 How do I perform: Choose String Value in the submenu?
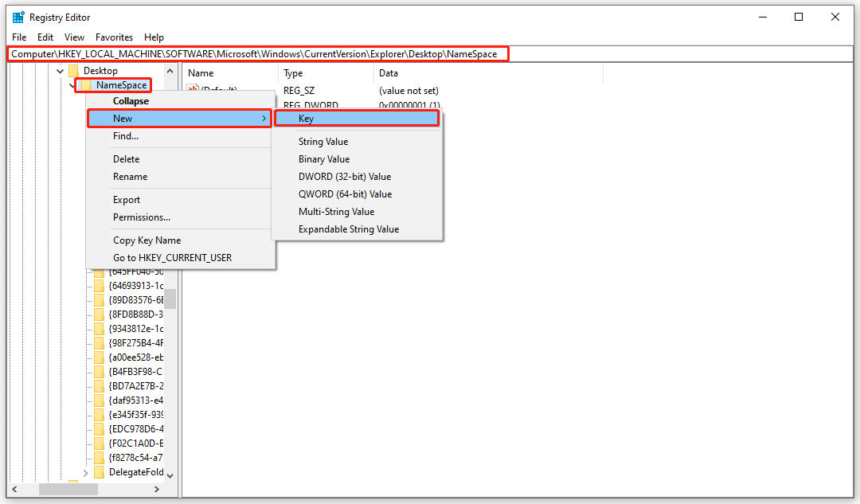tap(357, 142)
